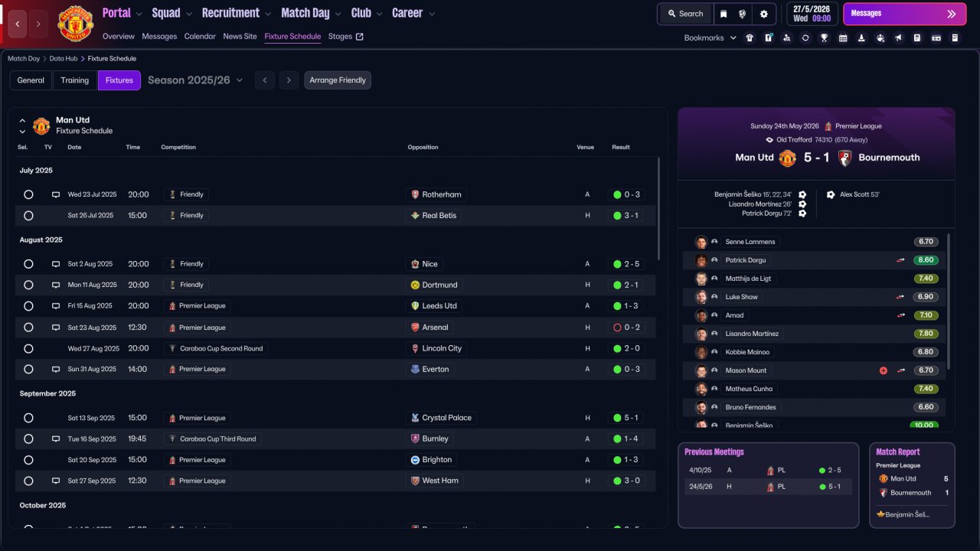Go to the next season with right arrow

289,80
